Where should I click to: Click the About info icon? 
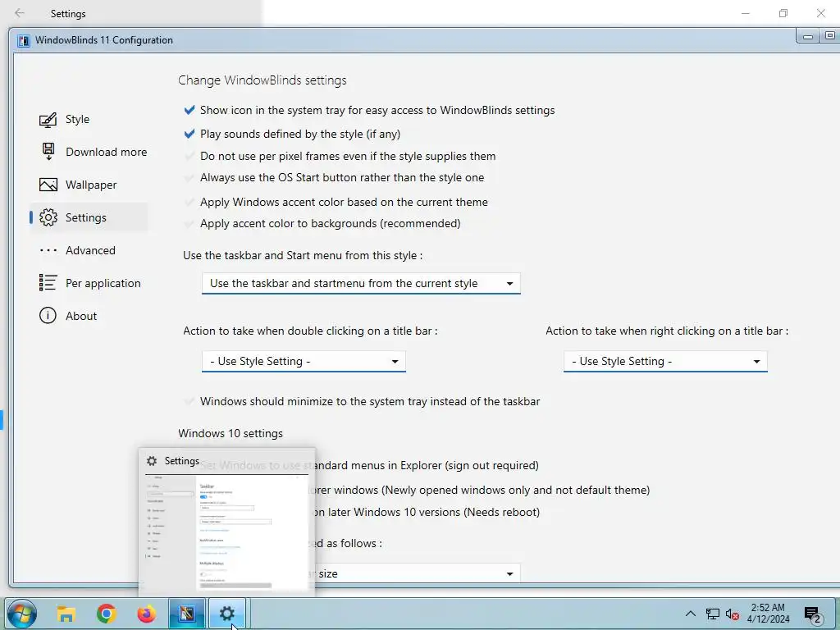tap(48, 316)
